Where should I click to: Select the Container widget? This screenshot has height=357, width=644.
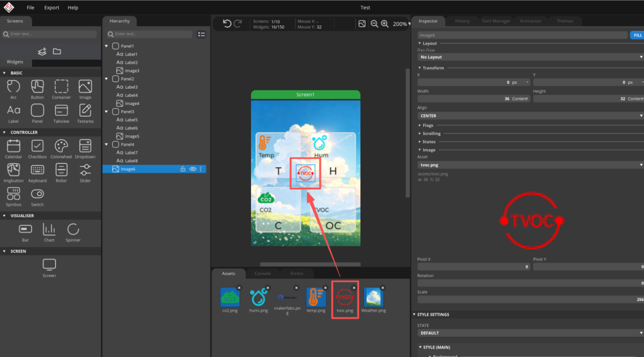pyautogui.click(x=61, y=89)
